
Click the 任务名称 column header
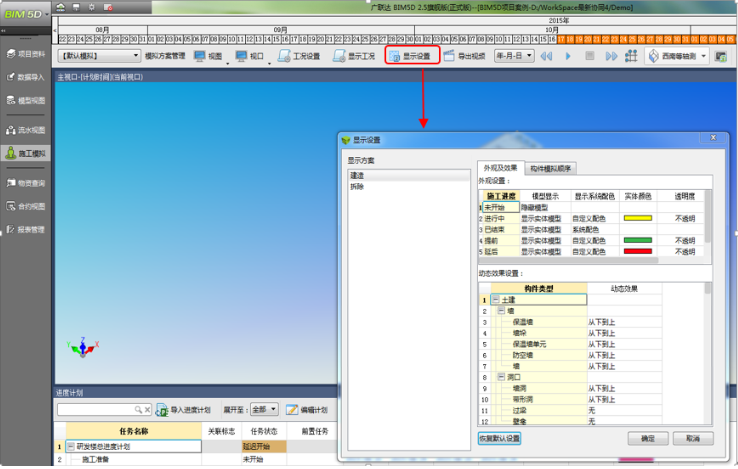click(x=134, y=431)
